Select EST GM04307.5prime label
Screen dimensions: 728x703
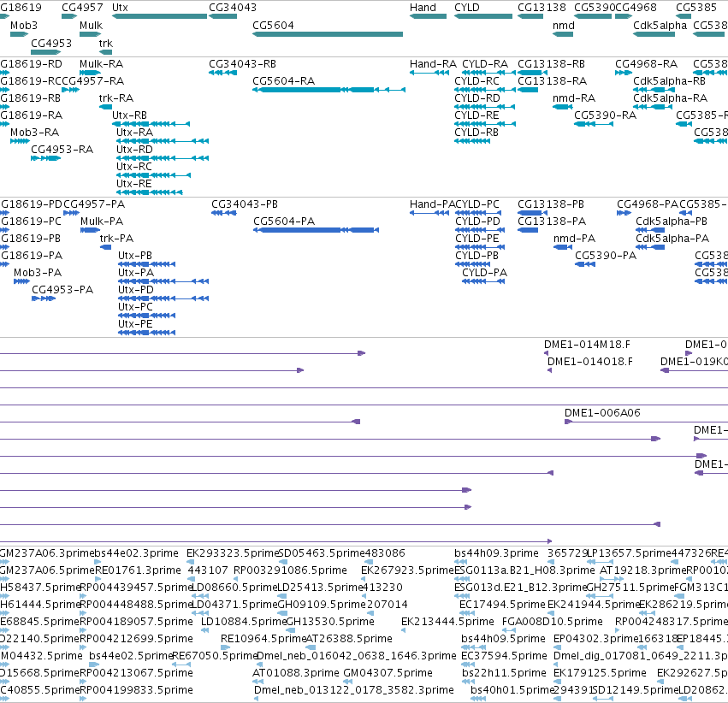[x=388, y=673]
